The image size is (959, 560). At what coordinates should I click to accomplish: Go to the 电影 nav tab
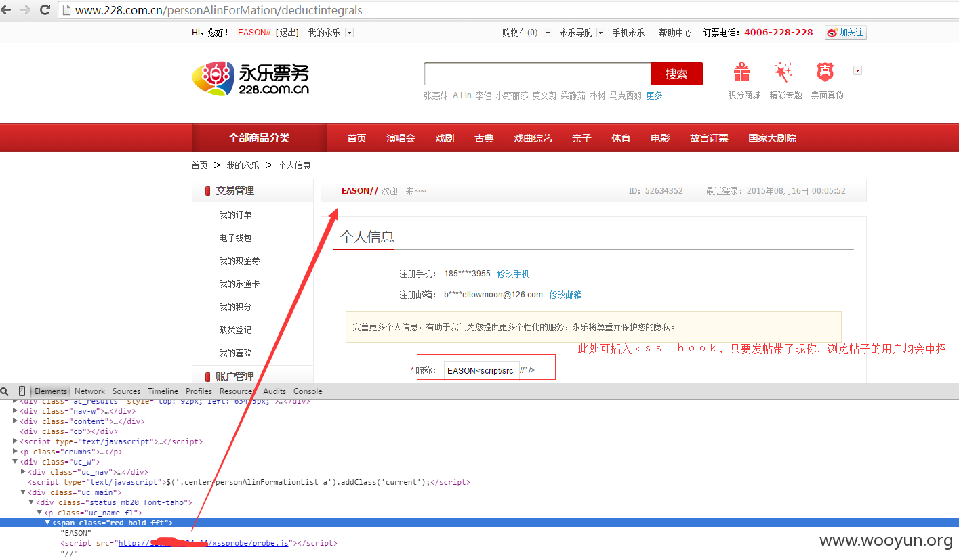click(x=660, y=138)
